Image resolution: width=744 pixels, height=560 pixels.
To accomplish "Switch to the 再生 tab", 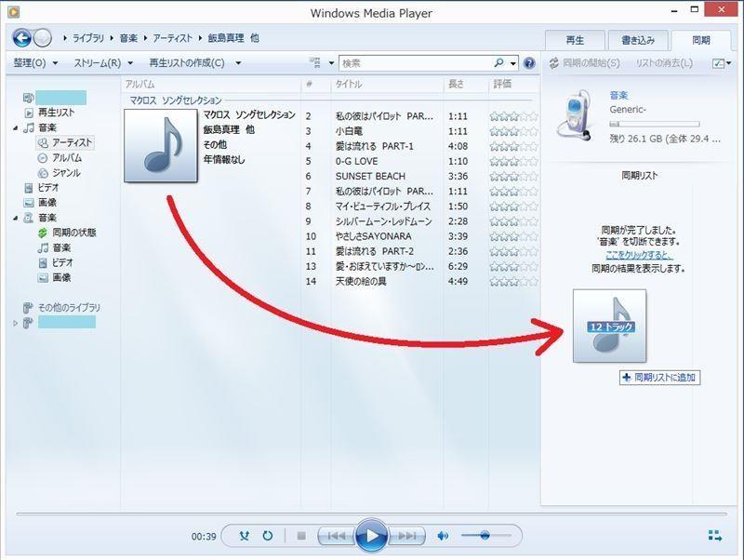I will (575, 40).
